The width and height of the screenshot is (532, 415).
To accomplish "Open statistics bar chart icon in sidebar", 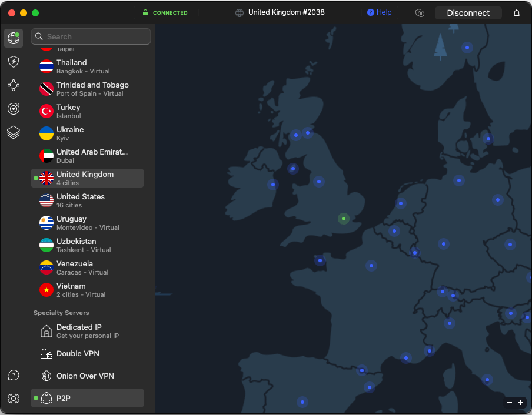I will click(14, 156).
